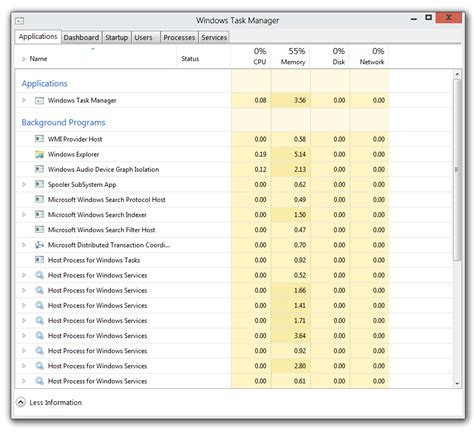Click the Windows Audio Device Graph Isolation icon
474x432 pixels.
(39, 169)
